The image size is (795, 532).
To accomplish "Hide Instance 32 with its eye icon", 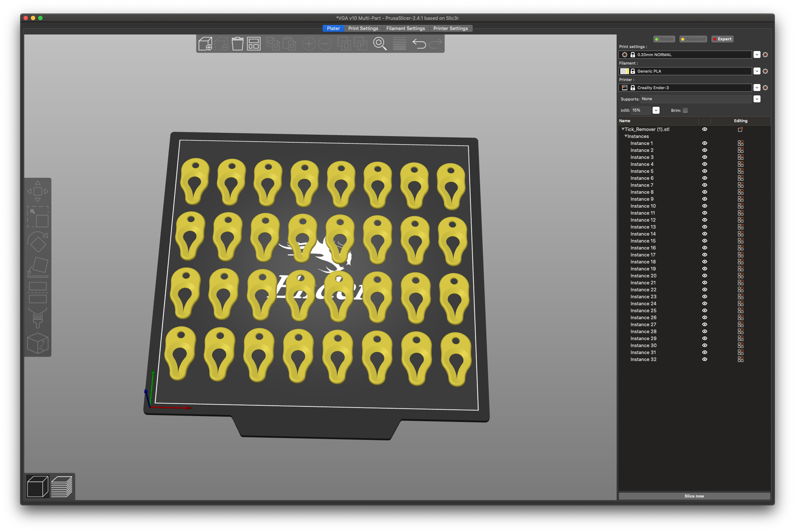I will tap(705, 359).
